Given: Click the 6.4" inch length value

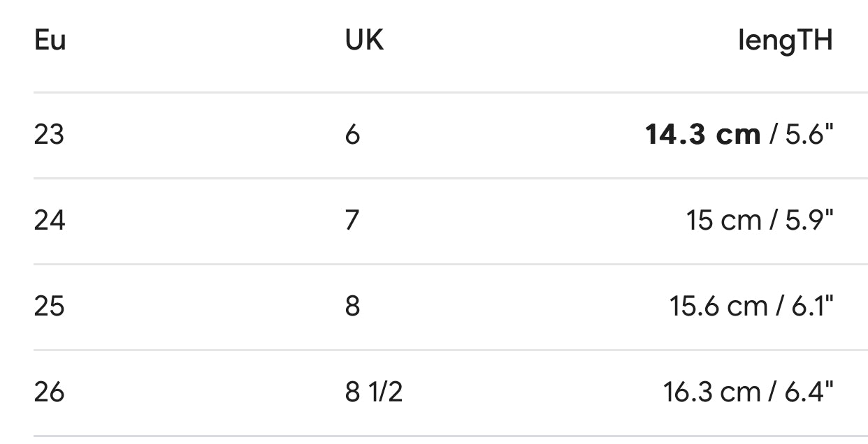Looking at the screenshot, I should click(809, 392).
